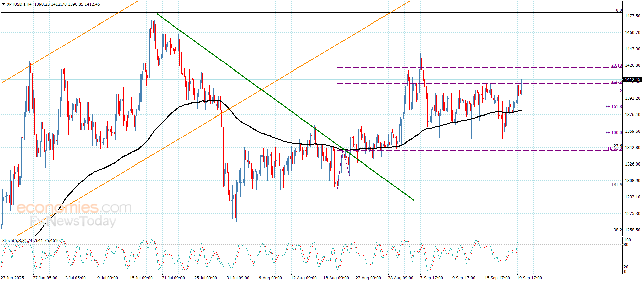
Task: Select the 1308.90 price axis label
Action: tap(633, 180)
